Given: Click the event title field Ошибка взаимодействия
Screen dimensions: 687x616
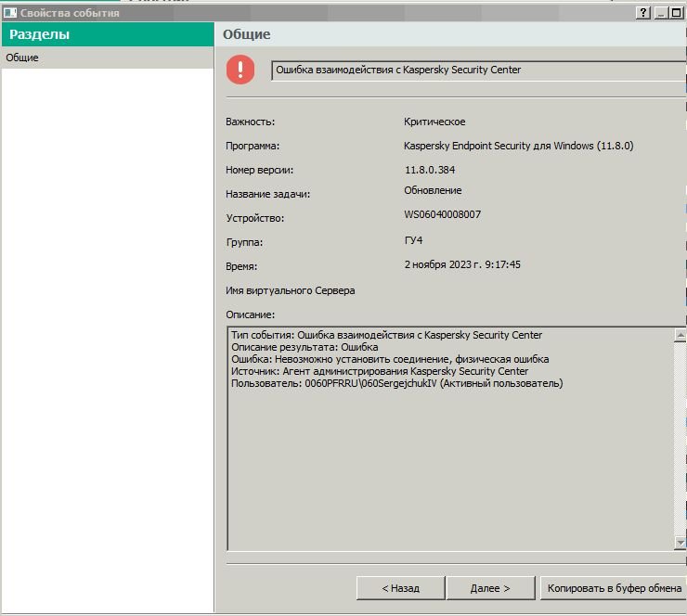Looking at the screenshot, I should pyautogui.click(x=479, y=71).
